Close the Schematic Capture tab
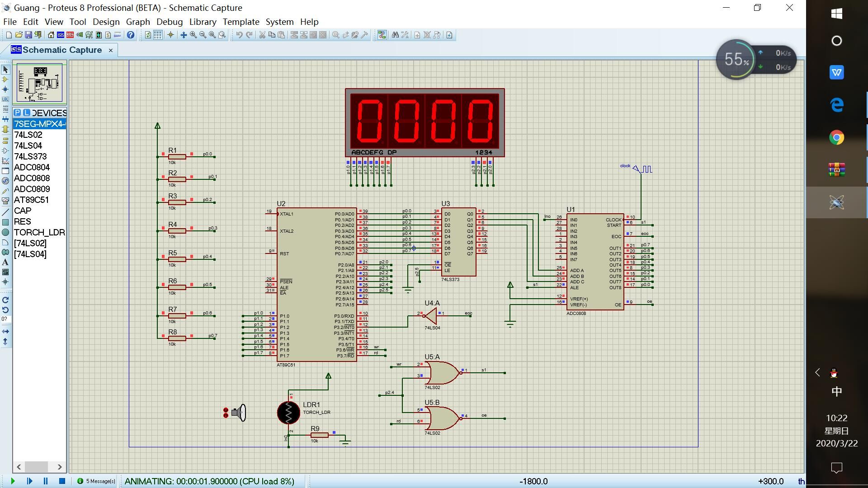The width and height of the screenshot is (868, 488). tap(111, 50)
